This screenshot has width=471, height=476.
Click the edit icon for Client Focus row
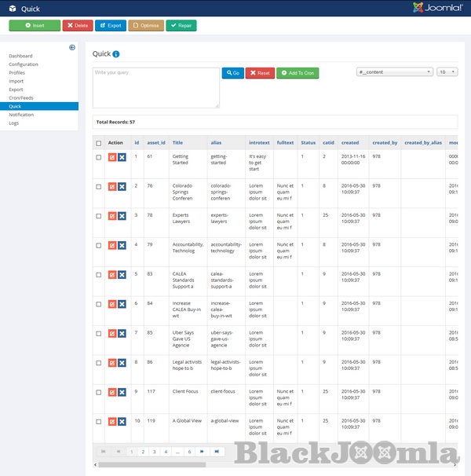(x=112, y=390)
